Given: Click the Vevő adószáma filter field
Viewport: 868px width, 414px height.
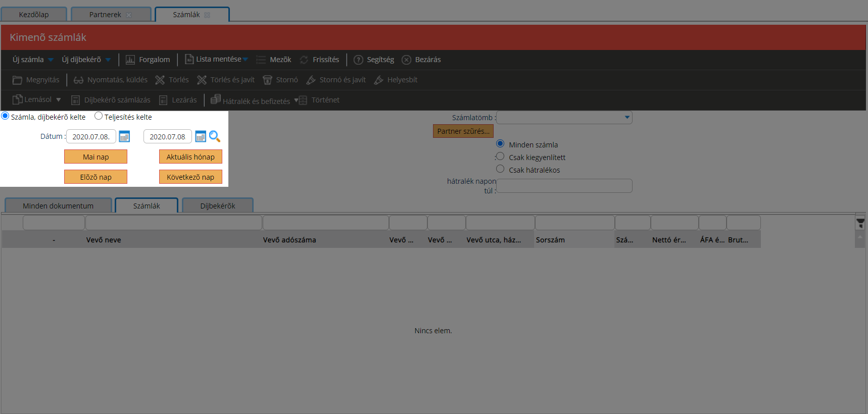Looking at the screenshot, I should tap(326, 223).
